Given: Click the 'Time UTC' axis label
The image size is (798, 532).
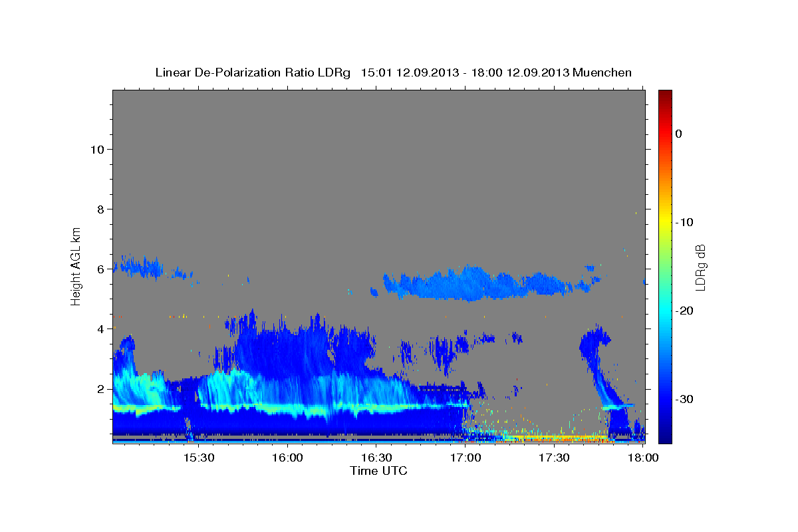Looking at the screenshot, I should [x=378, y=471].
